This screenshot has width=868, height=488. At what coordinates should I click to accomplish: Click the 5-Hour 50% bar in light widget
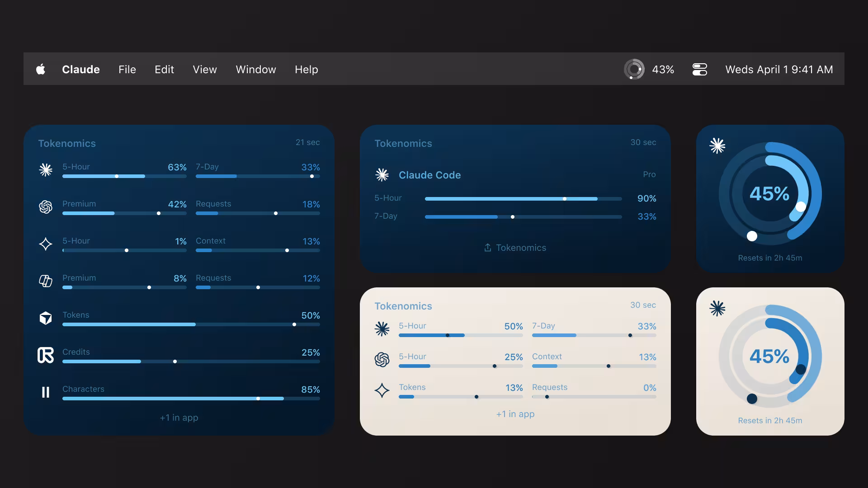[461, 335]
